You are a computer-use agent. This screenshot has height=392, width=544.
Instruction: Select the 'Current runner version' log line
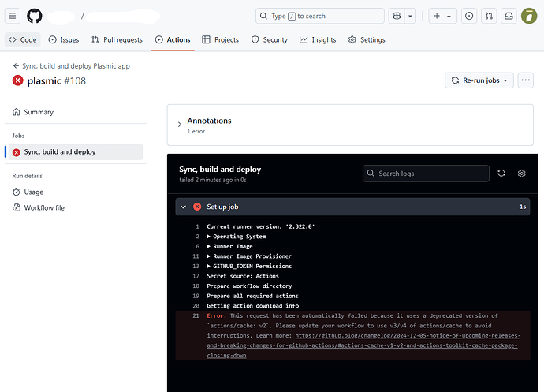260,226
